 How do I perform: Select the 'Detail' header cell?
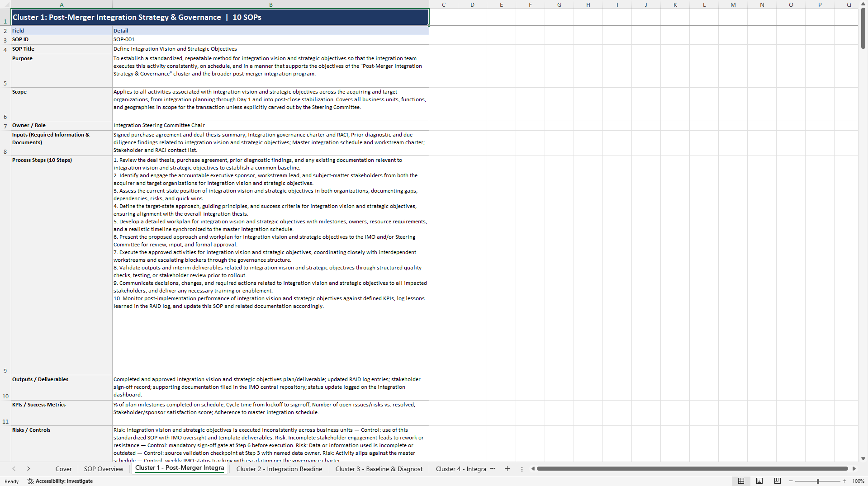pyautogui.click(x=270, y=31)
